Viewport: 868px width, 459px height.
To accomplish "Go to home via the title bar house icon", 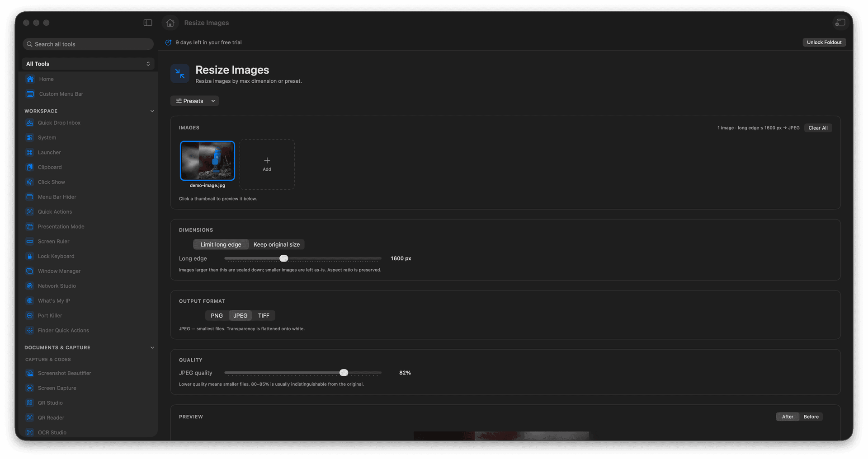I will 170,23.
